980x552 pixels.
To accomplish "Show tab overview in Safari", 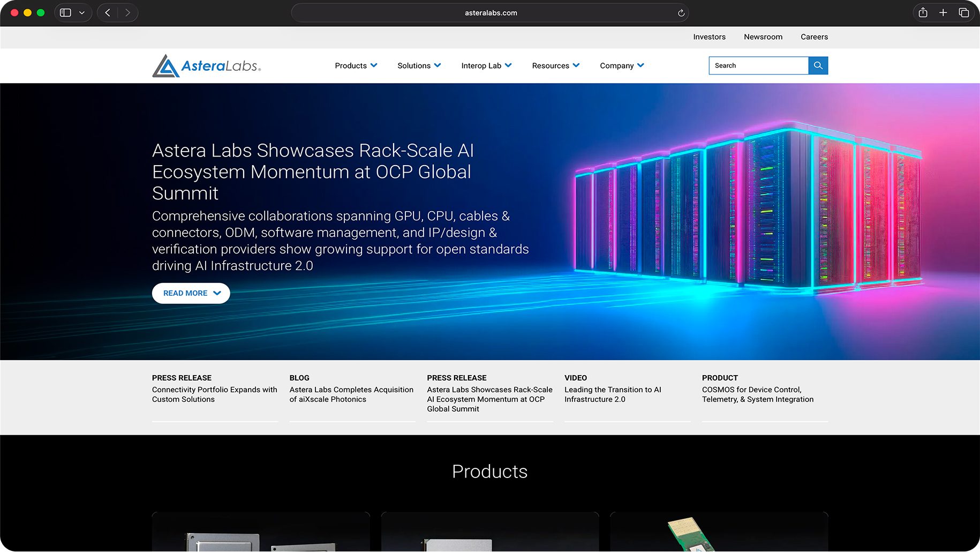I will coord(963,13).
